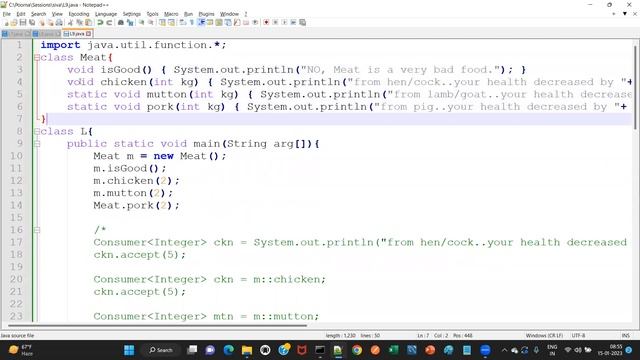Image resolution: width=640 pixels, height=360 pixels.
Task: Click line number 15 in the margin
Action: click(x=16, y=218)
